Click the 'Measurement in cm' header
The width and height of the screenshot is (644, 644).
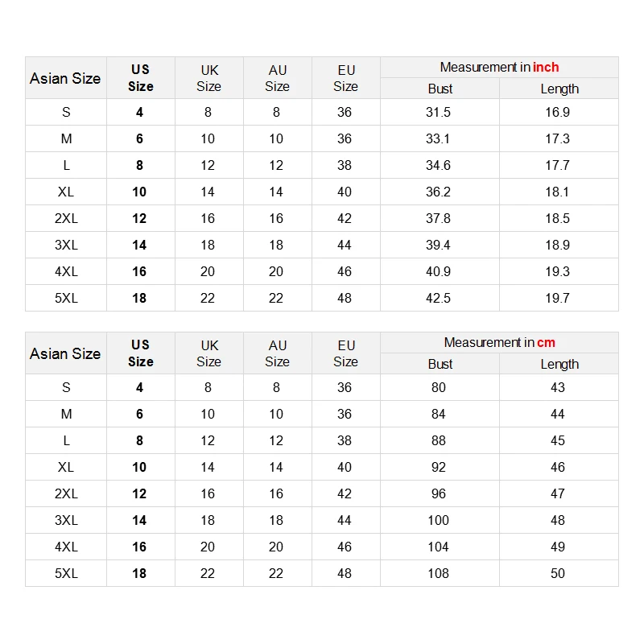pyautogui.click(x=499, y=342)
